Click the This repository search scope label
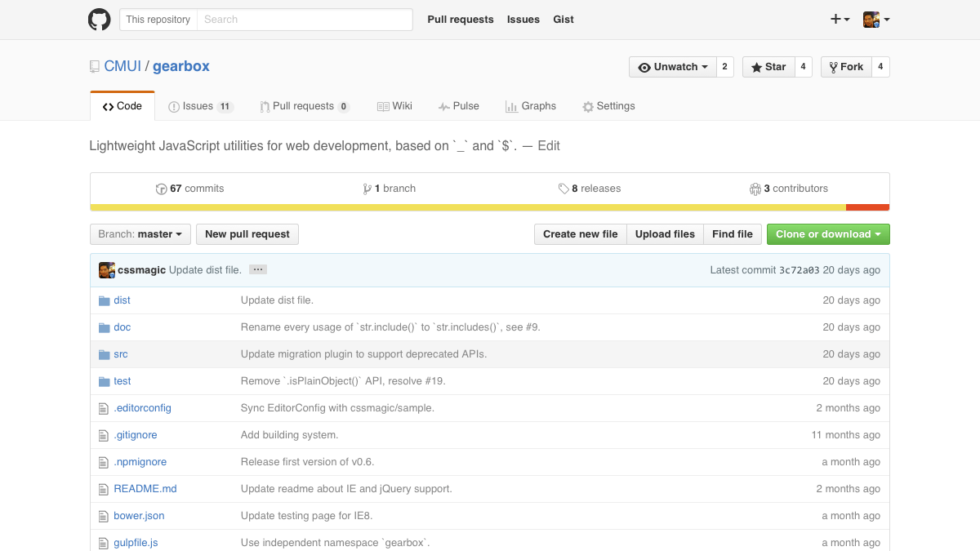Viewport: 980px width, 551px height. pos(158,20)
